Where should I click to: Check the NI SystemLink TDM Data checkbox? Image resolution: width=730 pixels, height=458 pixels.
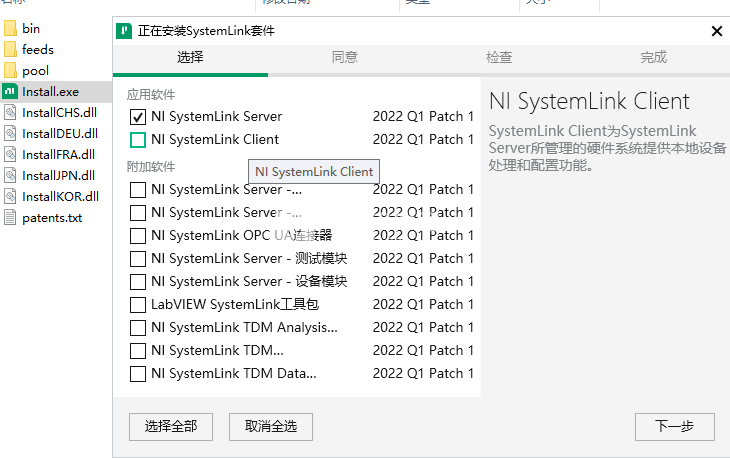pyautogui.click(x=138, y=374)
